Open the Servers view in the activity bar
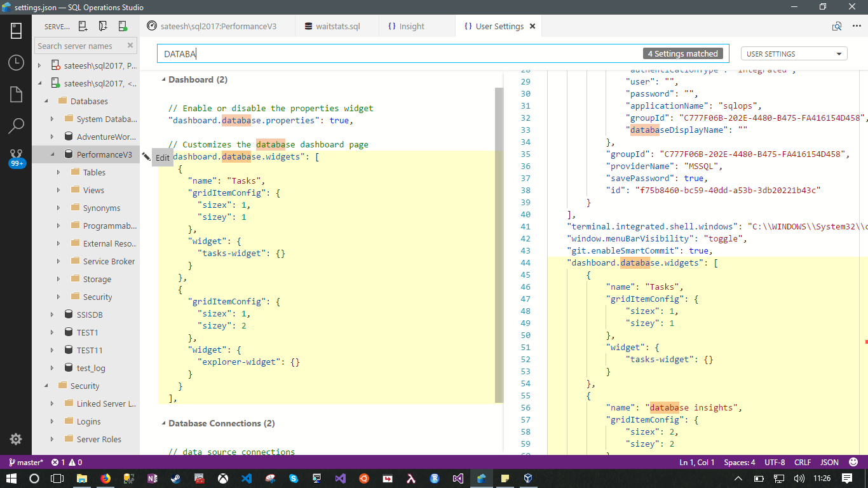The width and height of the screenshot is (868, 488). coord(16,30)
